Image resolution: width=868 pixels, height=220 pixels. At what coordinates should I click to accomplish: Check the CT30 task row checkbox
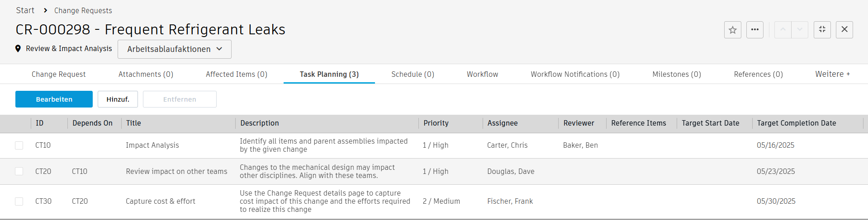click(x=19, y=201)
